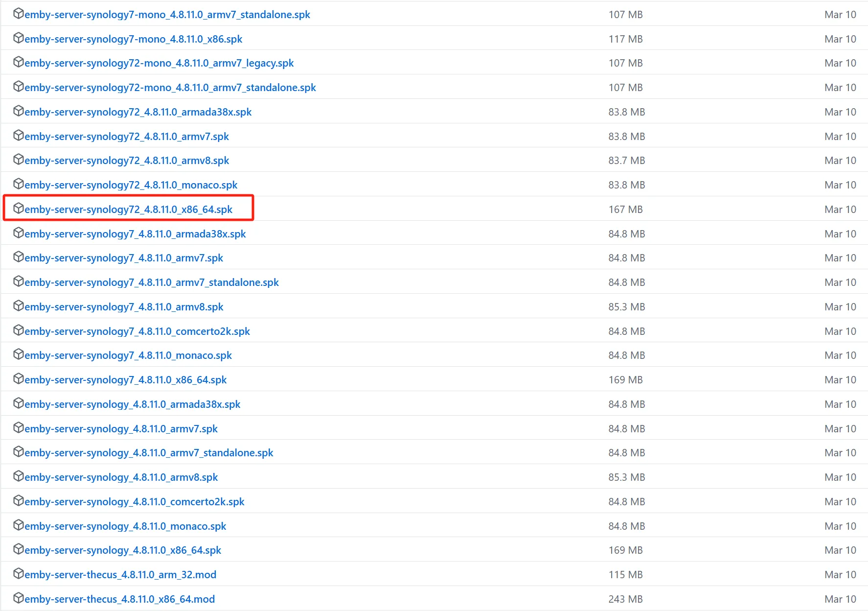Download emby-server-synology72_4.8.11.0_x86_64.spk
The image size is (868, 611).
click(128, 210)
